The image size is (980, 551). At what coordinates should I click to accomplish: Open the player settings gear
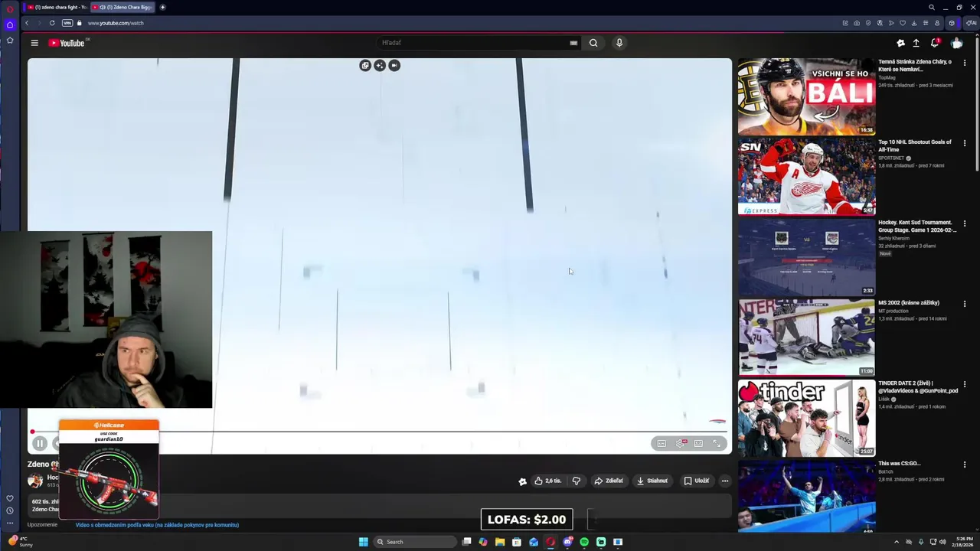(680, 443)
